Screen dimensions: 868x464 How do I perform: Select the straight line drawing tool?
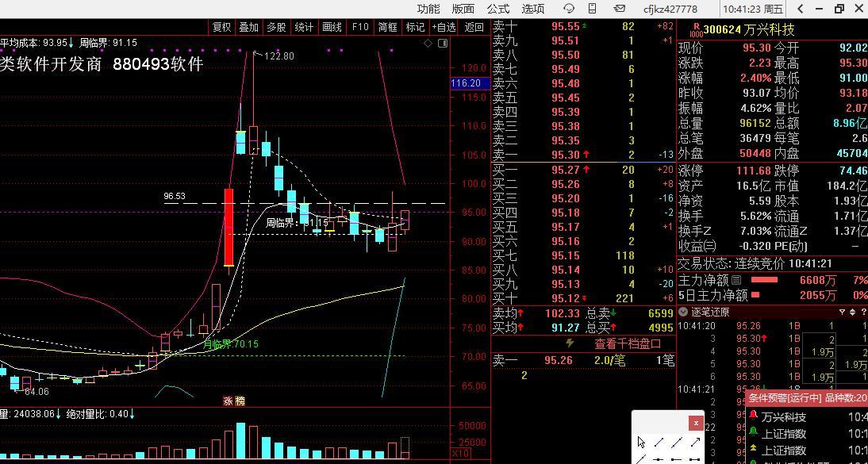[x=677, y=442]
